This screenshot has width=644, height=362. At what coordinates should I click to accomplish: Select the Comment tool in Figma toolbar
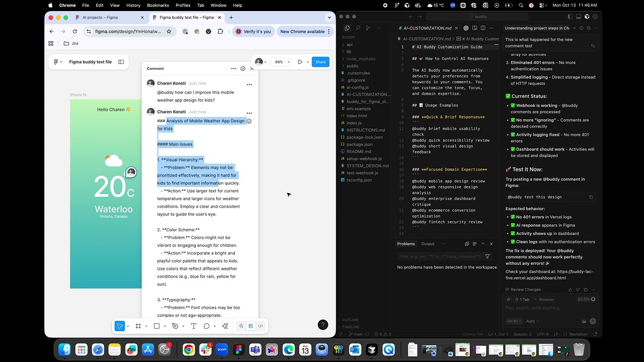[x=207, y=326]
